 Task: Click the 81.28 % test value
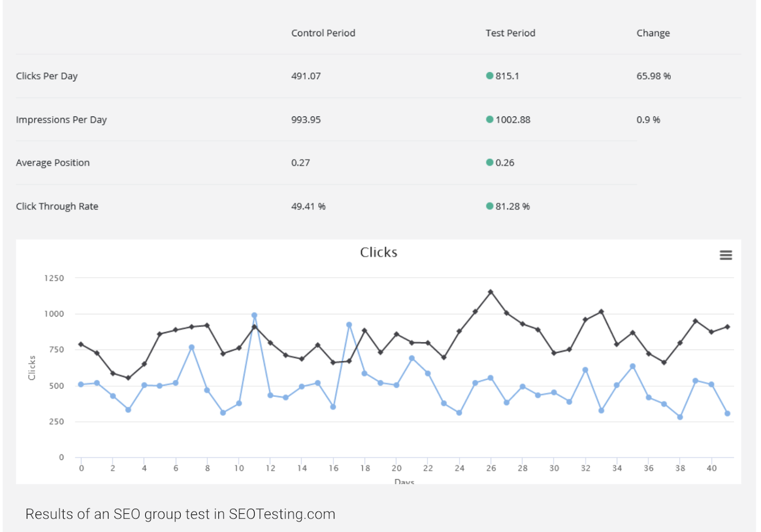point(513,206)
